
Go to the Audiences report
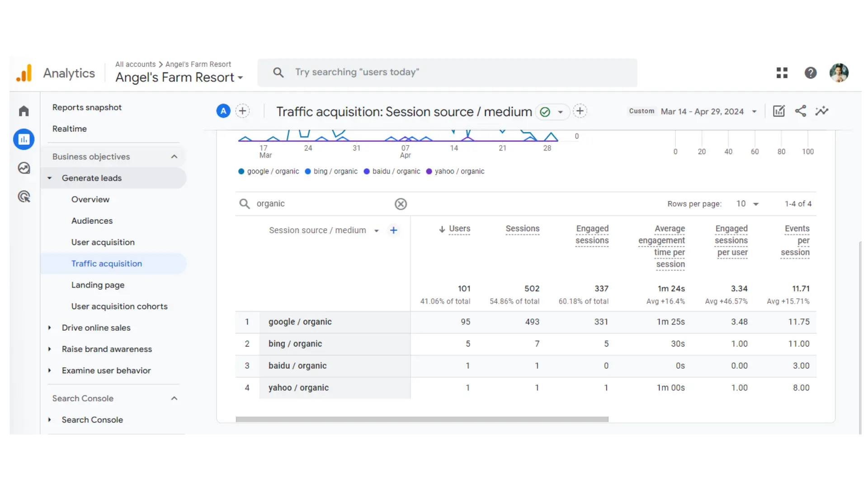tap(92, 221)
